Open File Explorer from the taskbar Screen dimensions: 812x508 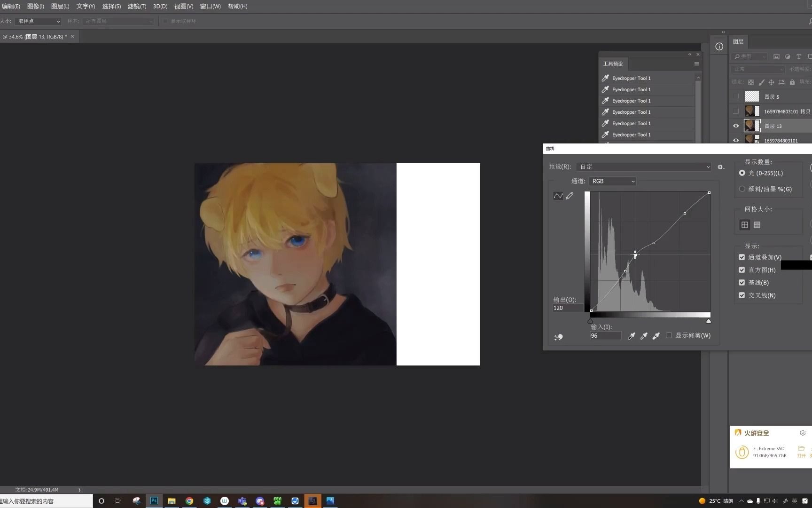[172, 501]
